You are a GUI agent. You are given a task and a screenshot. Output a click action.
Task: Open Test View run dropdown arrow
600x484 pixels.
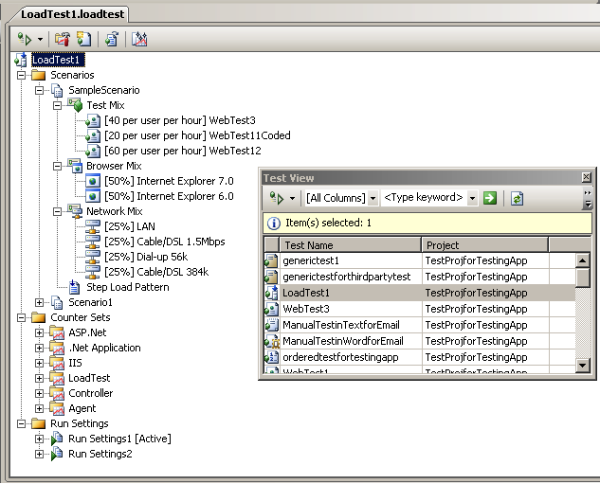click(x=293, y=198)
